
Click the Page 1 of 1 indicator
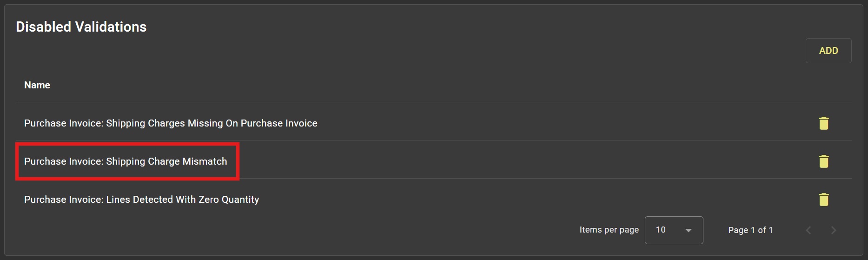pyautogui.click(x=750, y=230)
